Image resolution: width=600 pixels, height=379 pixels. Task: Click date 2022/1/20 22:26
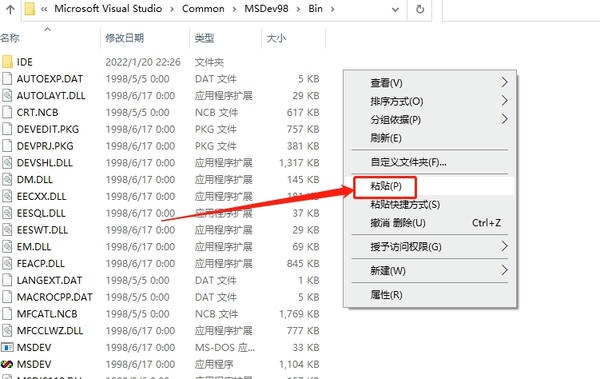click(143, 62)
